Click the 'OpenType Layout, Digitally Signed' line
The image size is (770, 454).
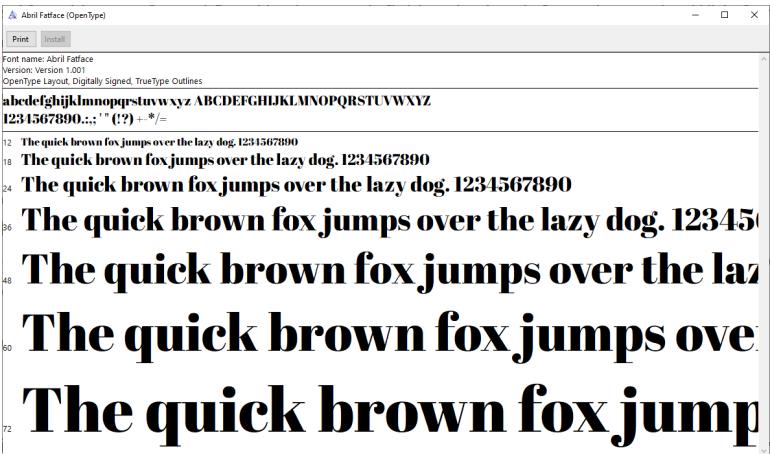tap(102, 81)
